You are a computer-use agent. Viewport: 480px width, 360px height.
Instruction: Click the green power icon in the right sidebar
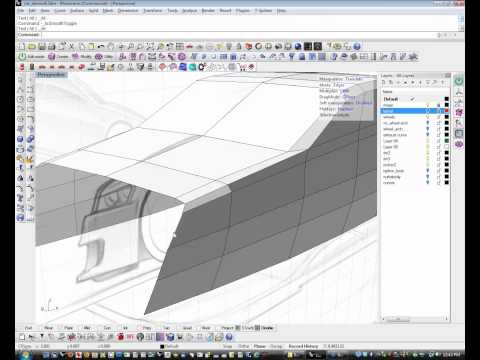tap(459, 81)
